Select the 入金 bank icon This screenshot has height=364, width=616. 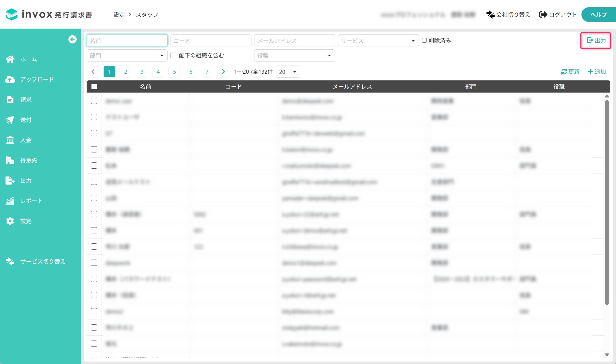click(x=10, y=140)
